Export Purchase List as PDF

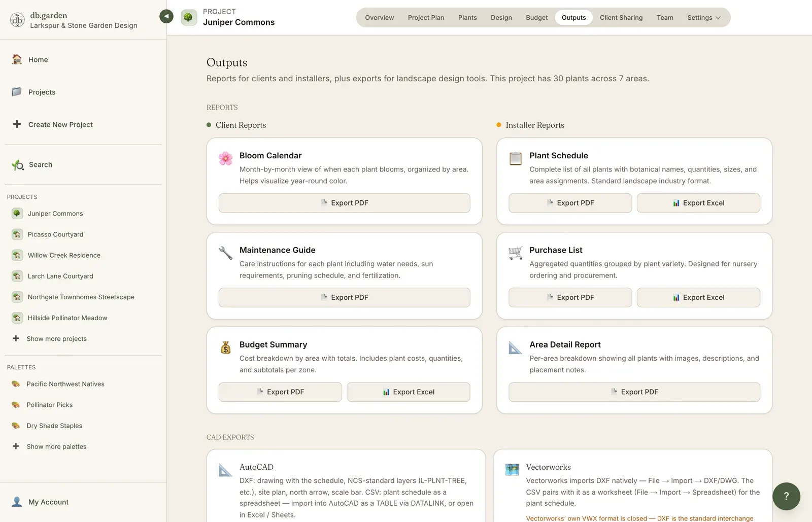coord(570,297)
